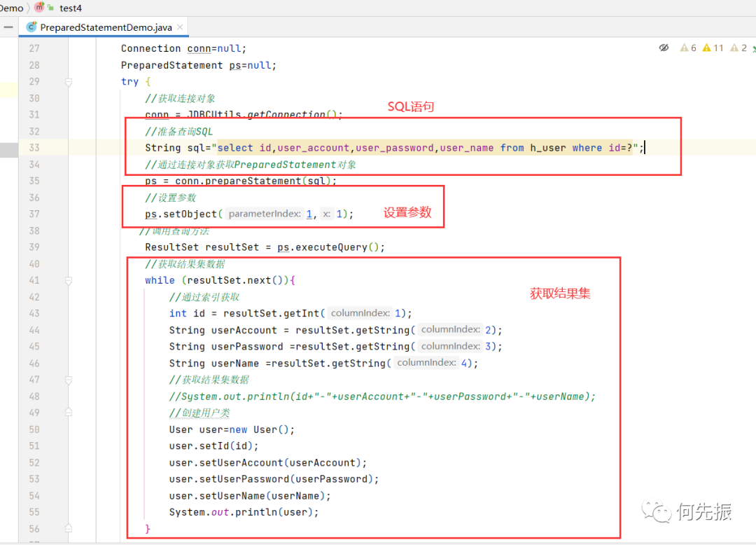Click fold end marker at line 49
This screenshot has width=756, height=545.
[x=69, y=413]
